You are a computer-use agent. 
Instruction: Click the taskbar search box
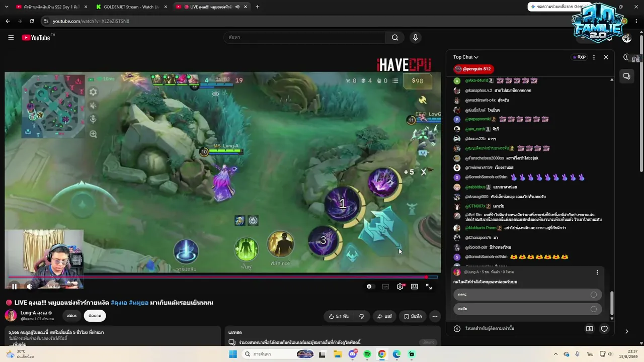278,354
